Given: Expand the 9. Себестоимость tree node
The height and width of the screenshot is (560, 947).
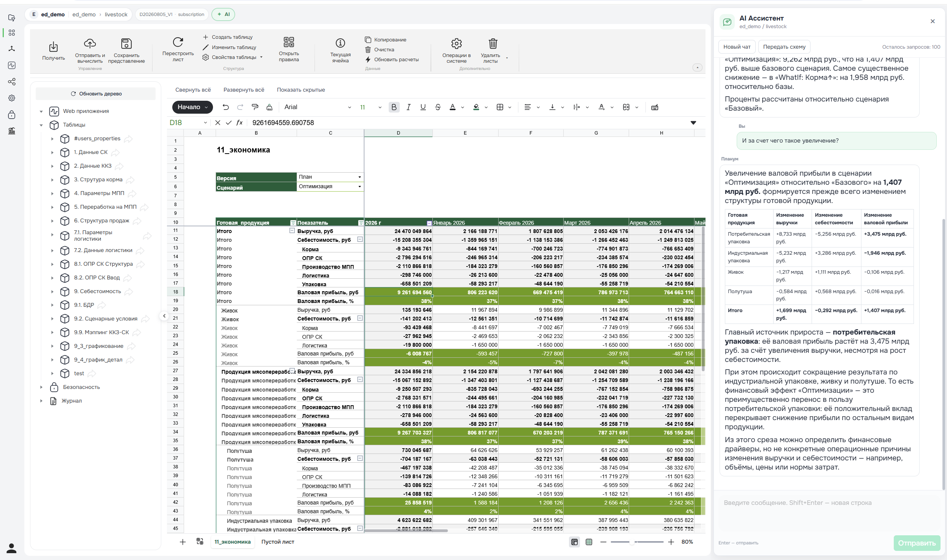Looking at the screenshot, I should coord(52,292).
